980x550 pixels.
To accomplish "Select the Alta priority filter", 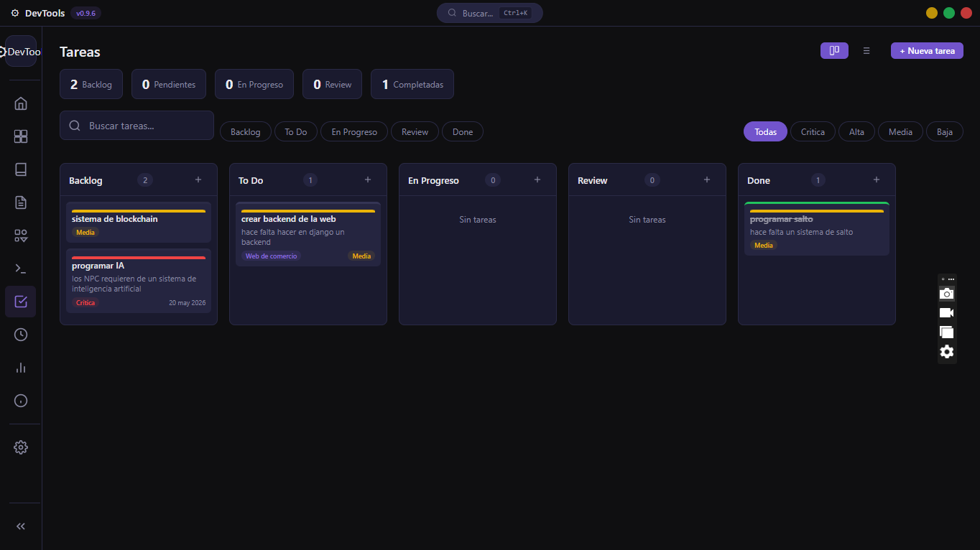I will [856, 132].
